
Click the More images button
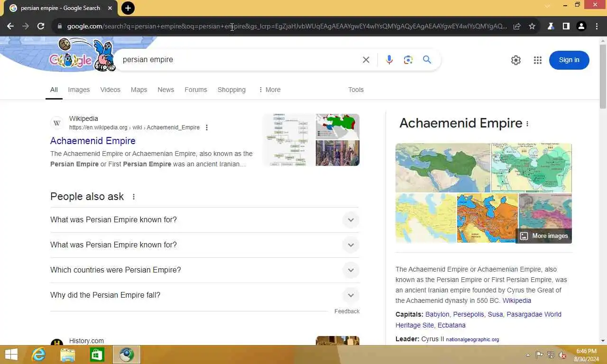click(543, 236)
